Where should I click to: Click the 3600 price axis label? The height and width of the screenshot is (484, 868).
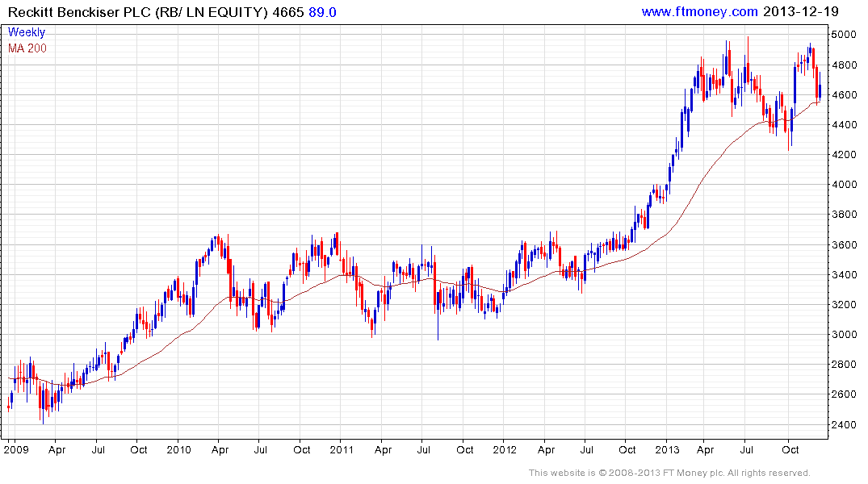pos(844,244)
